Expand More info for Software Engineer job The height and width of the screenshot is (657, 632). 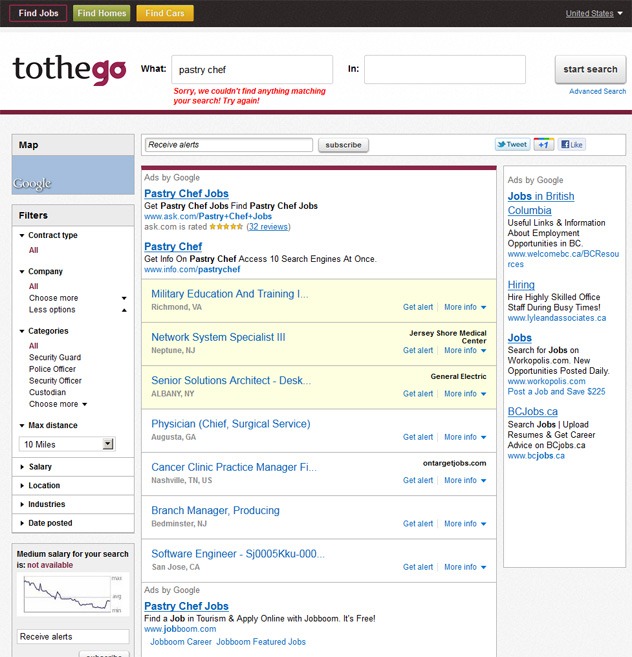(465, 567)
